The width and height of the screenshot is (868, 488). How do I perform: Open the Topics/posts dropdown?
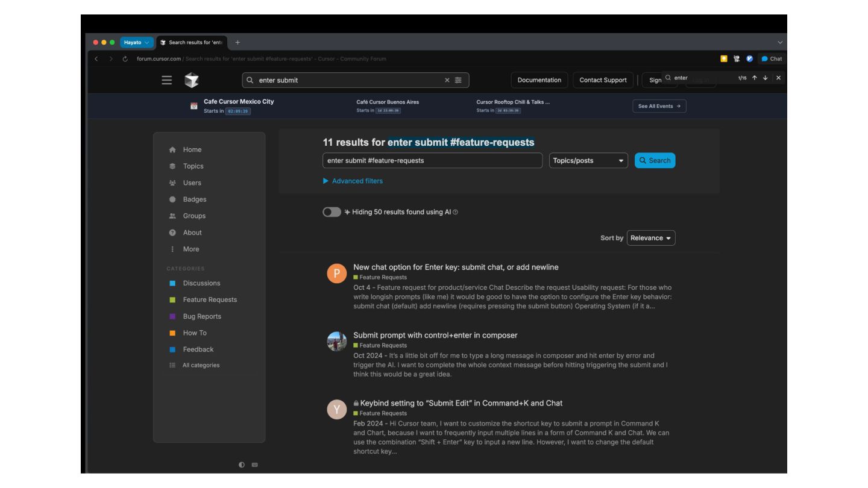[588, 160]
